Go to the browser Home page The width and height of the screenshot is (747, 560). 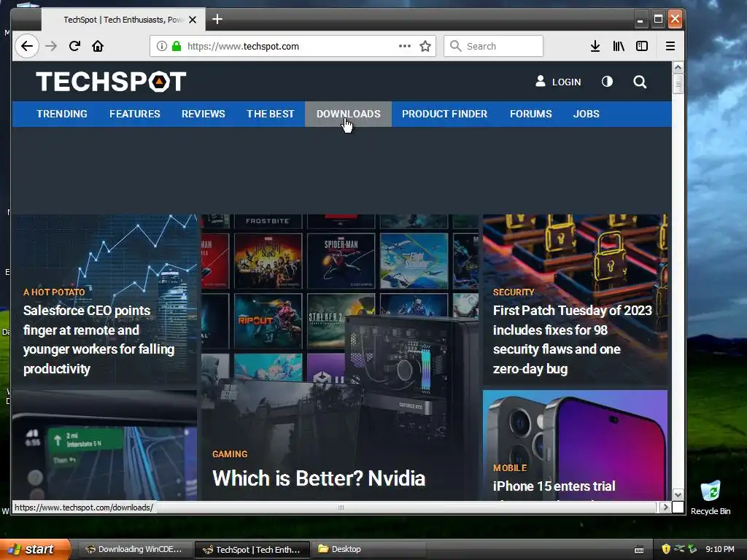coord(98,46)
